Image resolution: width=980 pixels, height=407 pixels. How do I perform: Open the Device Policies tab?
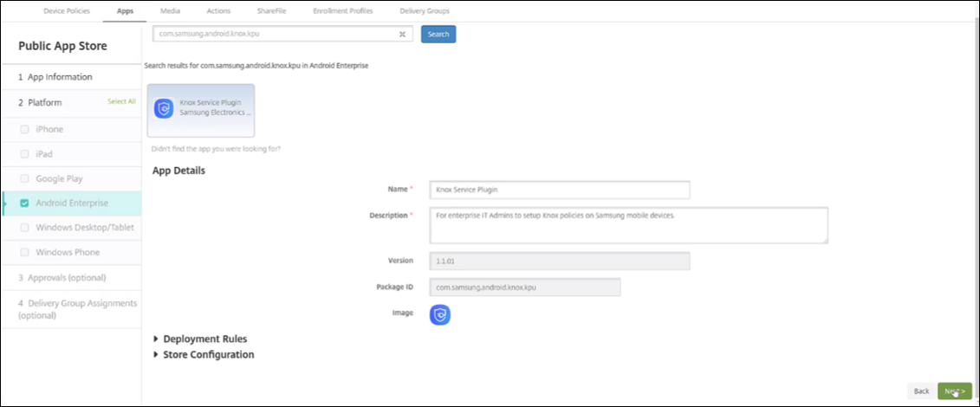[66, 10]
